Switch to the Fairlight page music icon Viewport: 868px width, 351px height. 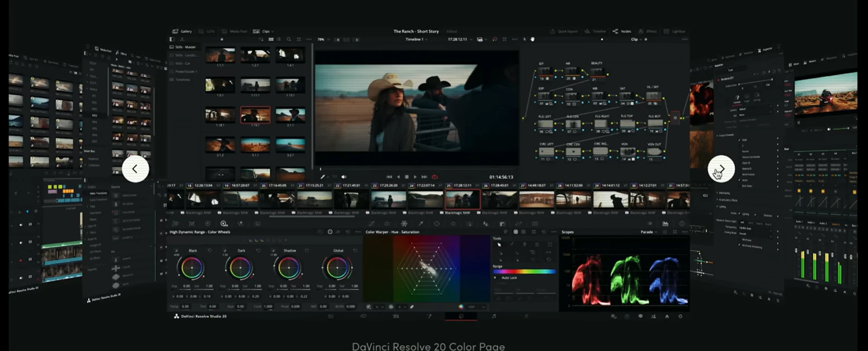point(494,316)
